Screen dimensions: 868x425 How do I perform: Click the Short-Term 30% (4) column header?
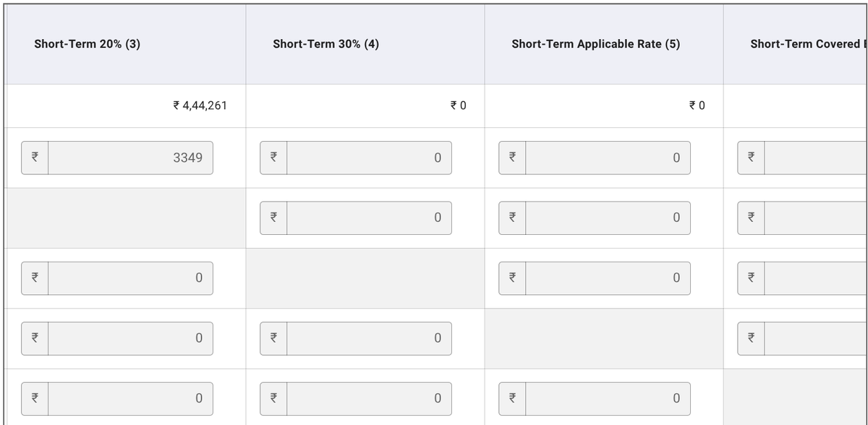(326, 44)
